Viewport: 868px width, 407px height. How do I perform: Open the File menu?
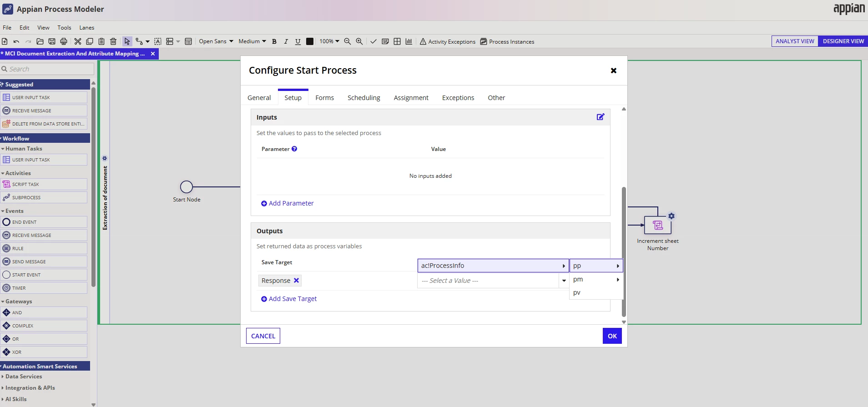tap(7, 28)
